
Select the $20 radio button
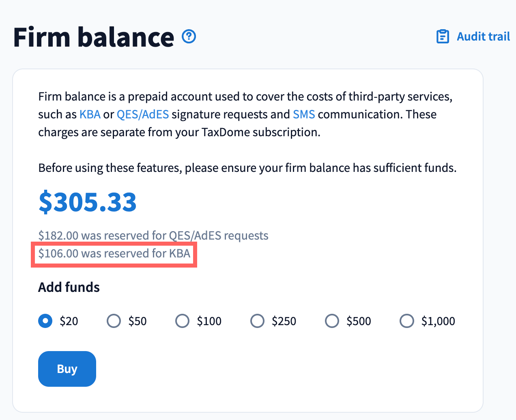45,321
